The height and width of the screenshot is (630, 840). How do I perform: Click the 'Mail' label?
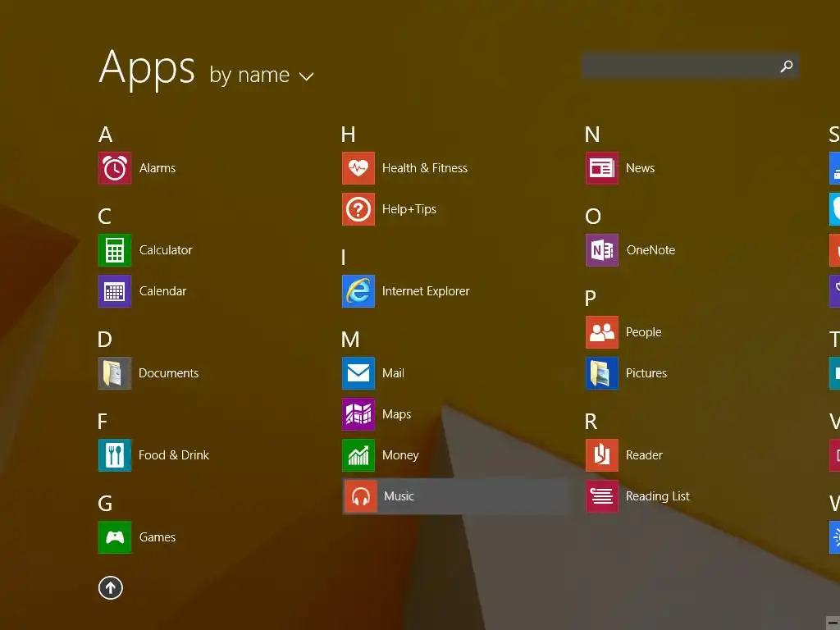[x=393, y=373]
